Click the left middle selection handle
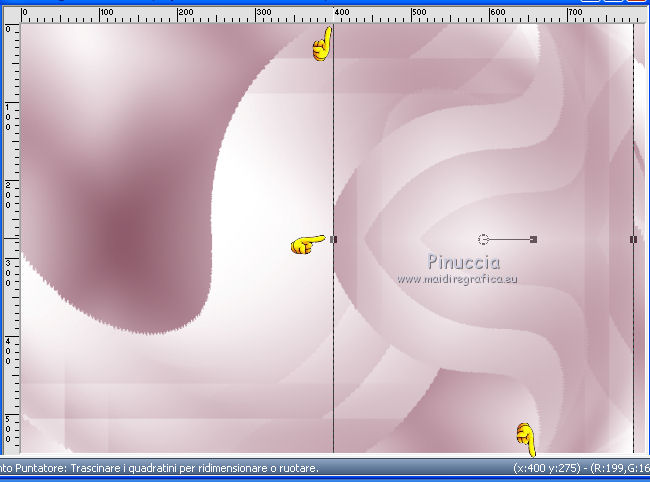Image resolution: width=650 pixels, height=482 pixels. (x=333, y=239)
